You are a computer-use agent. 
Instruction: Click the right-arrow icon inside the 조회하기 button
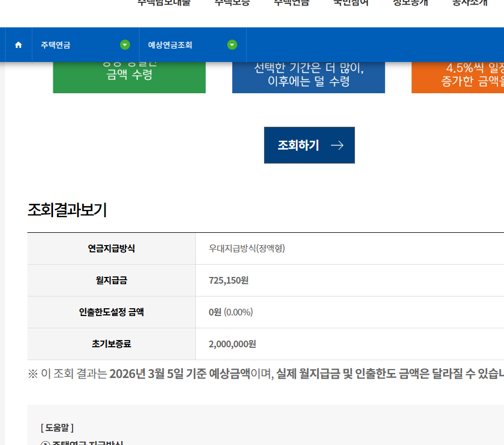click(x=336, y=145)
